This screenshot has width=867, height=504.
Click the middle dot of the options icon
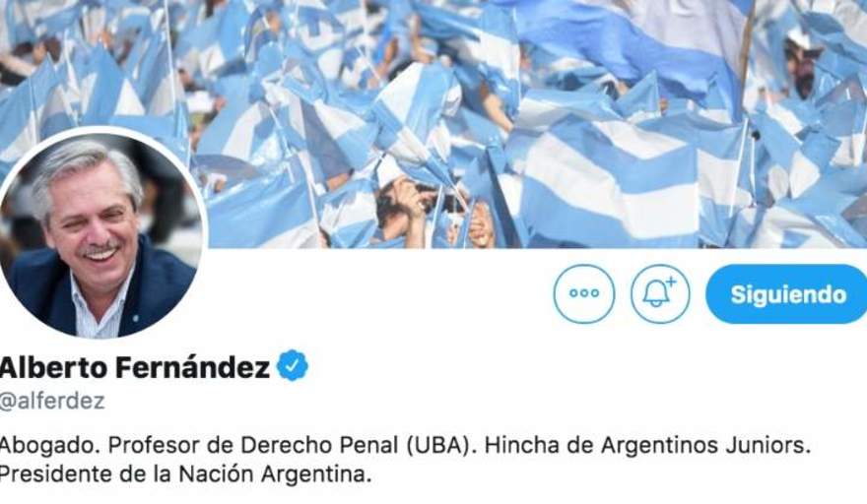584,293
